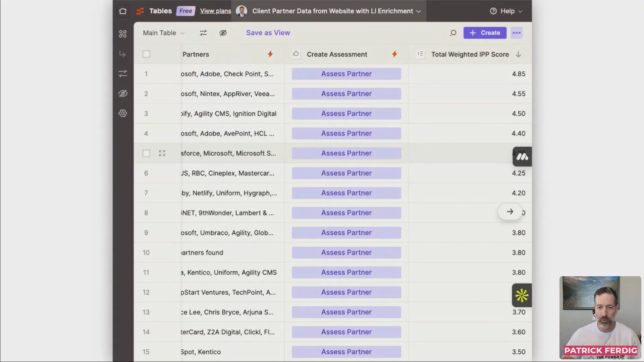This screenshot has height=362, width=644.
Task: Click the Zapier Tables logo icon
Action: (140, 11)
